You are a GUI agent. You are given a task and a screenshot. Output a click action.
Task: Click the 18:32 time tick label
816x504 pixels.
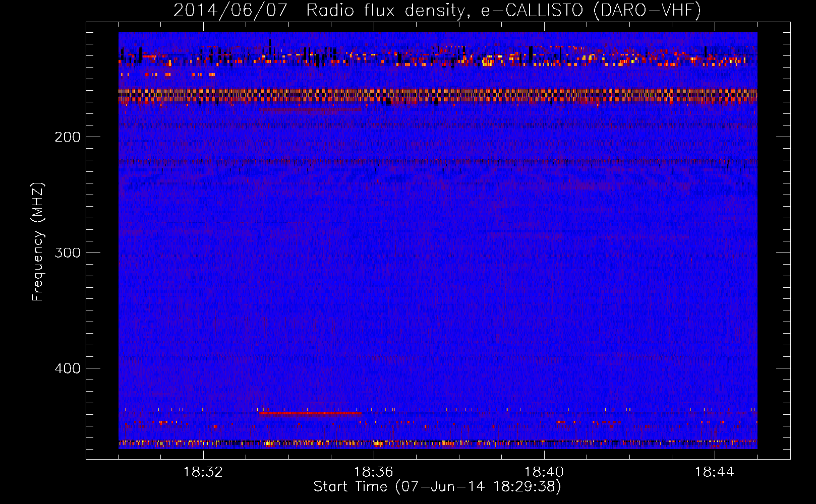coord(203,472)
